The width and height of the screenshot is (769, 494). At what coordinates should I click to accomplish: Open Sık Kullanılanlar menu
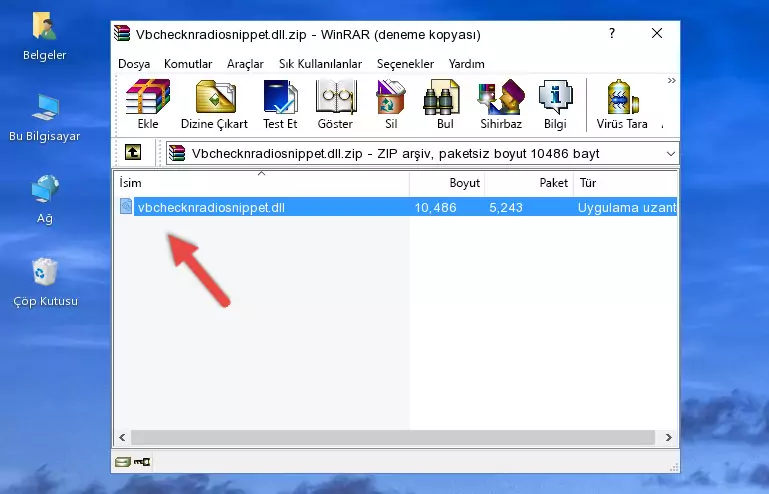(320, 64)
